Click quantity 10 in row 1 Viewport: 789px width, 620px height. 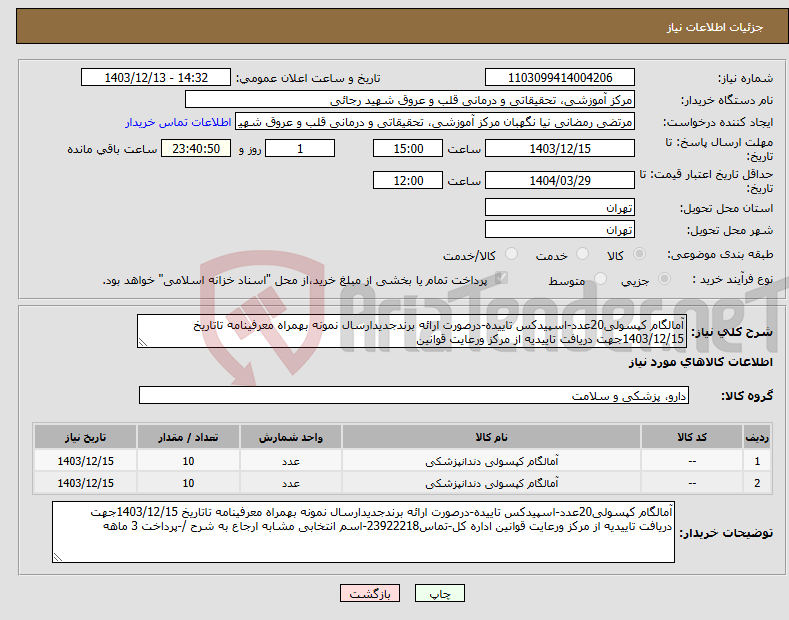pyautogui.click(x=188, y=461)
